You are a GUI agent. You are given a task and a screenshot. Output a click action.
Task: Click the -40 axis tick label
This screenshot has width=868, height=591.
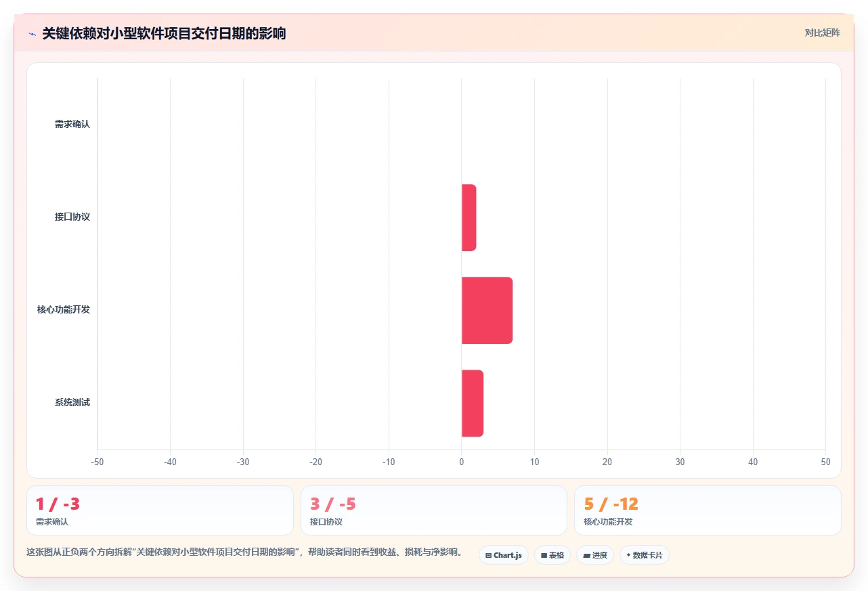pos(170,462)
